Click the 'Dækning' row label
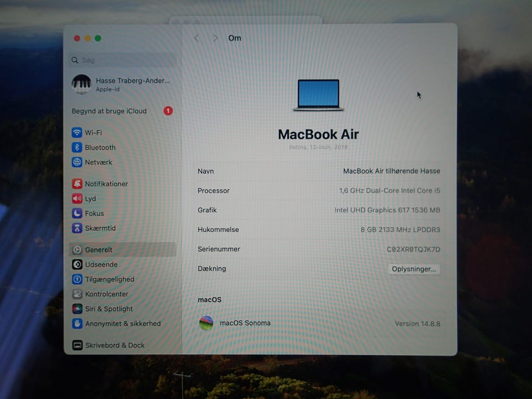This screenshot has height=399, width=532. tap(212, 269)
